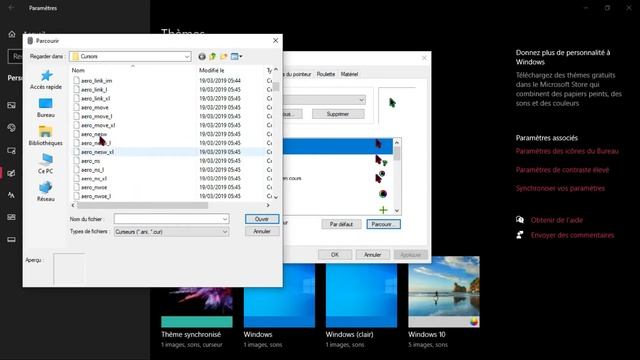This screenshot has width=640, height=360.
Task: Click the home icon in Paramètres sidebar
Action: pyautogui.click(x=12, y=34)
